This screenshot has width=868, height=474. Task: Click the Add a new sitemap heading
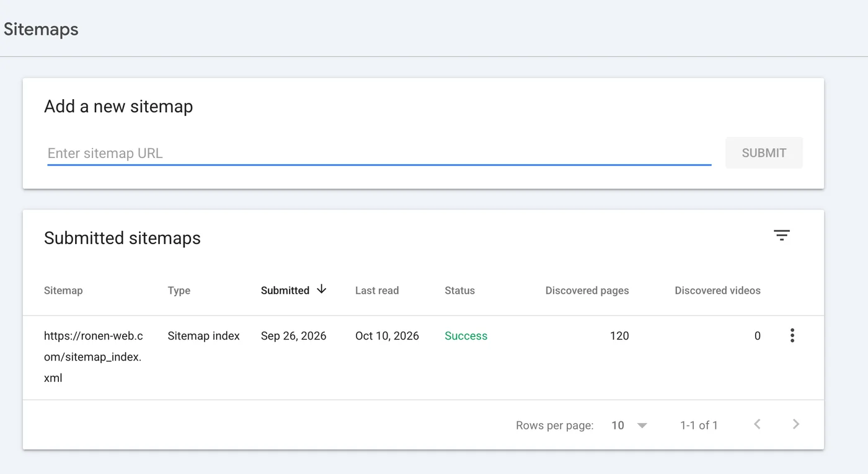coord(118,107)
